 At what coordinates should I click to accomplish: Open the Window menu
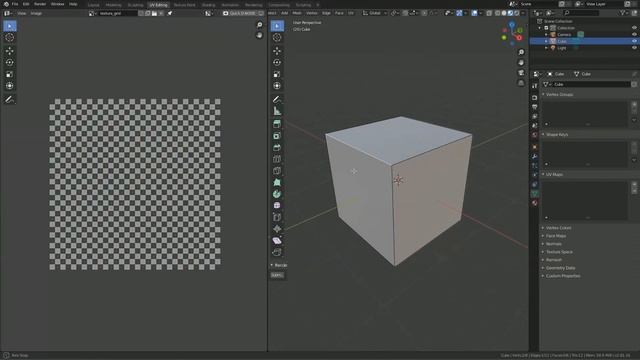(58, 4)
